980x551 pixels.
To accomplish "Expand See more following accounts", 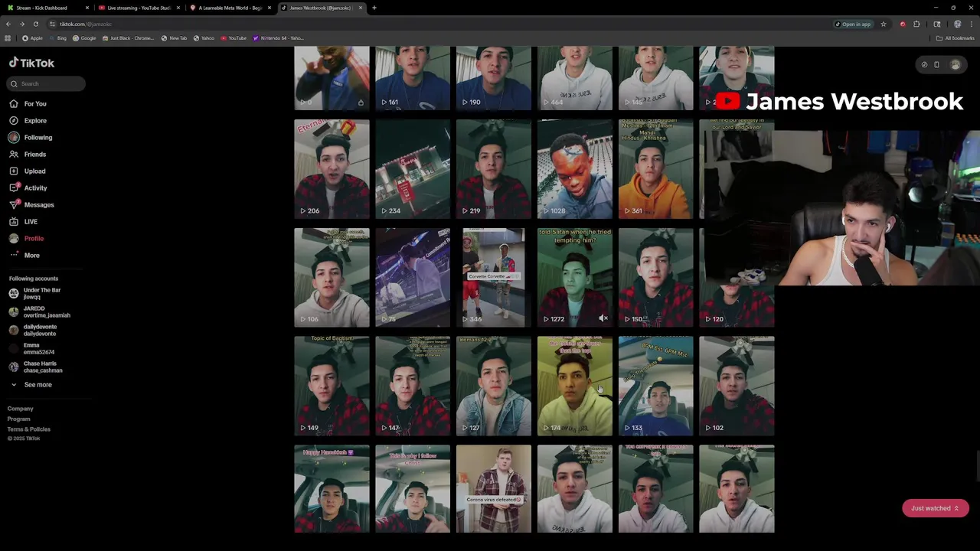I will pos(31,385).
